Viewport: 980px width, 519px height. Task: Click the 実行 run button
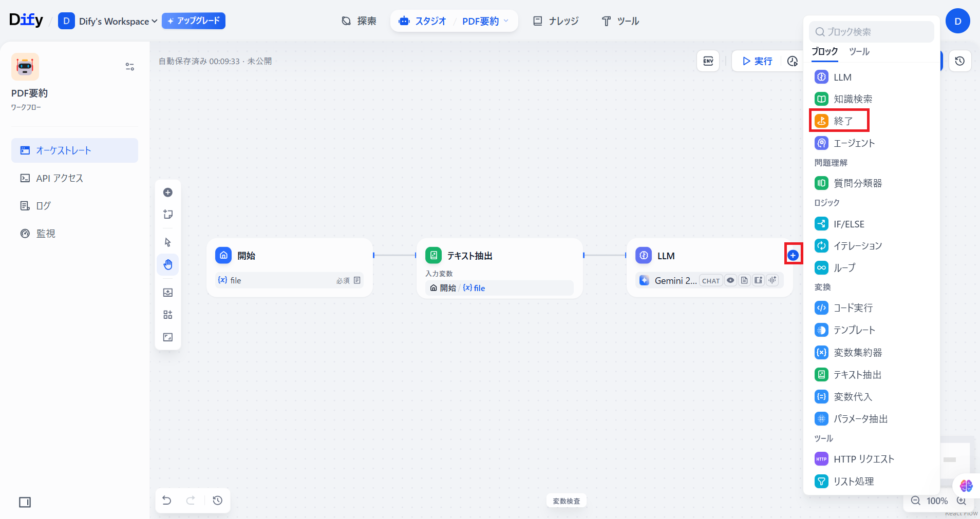coord(757,61)
